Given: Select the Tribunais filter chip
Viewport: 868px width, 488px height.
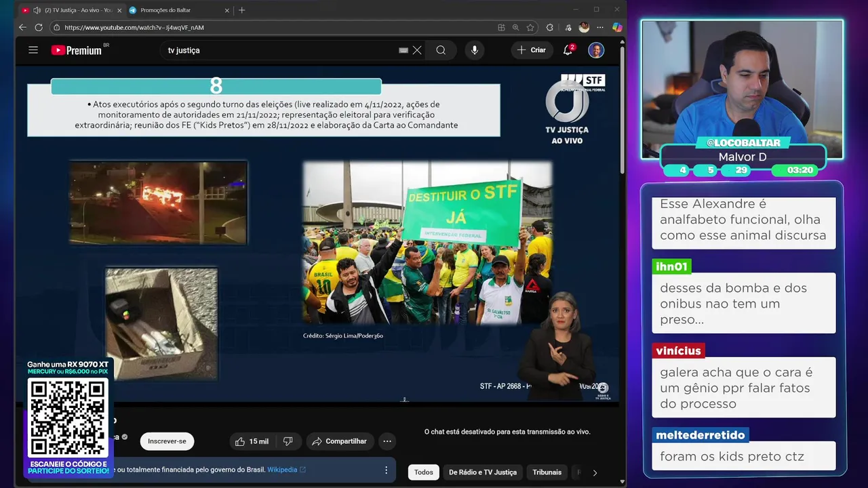Looking at the screenshot, I should tap(547, 472).
